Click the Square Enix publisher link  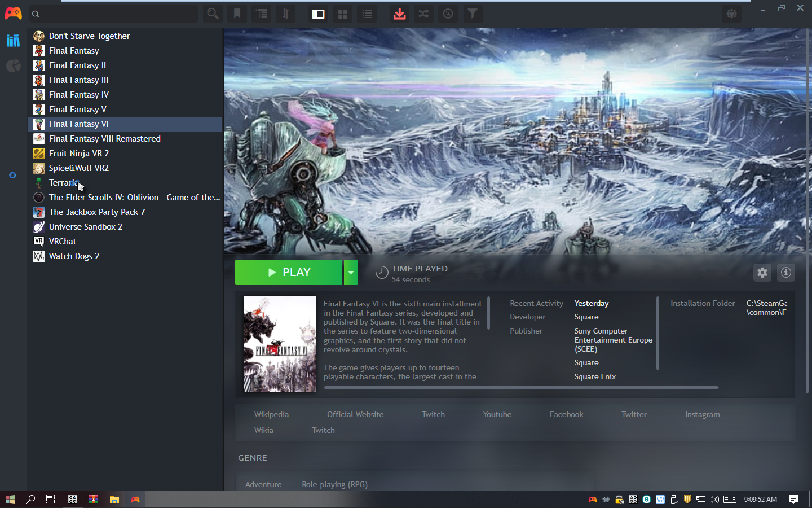595,376
